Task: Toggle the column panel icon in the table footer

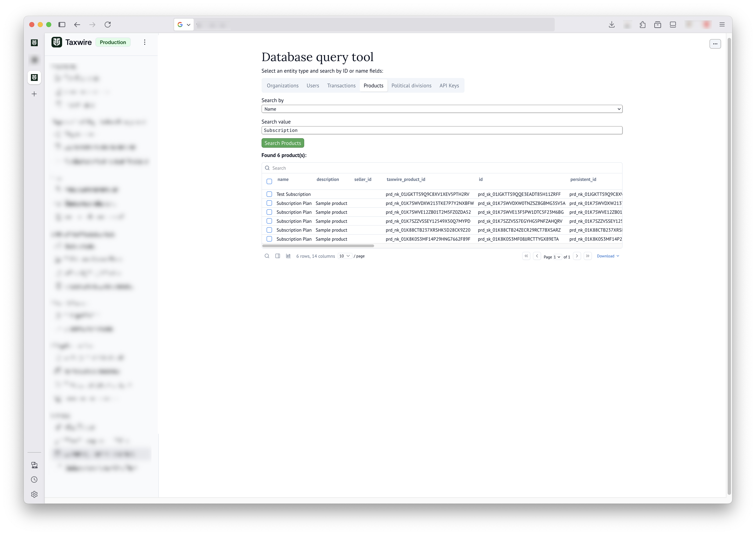Action: click(x=278, y=256)
